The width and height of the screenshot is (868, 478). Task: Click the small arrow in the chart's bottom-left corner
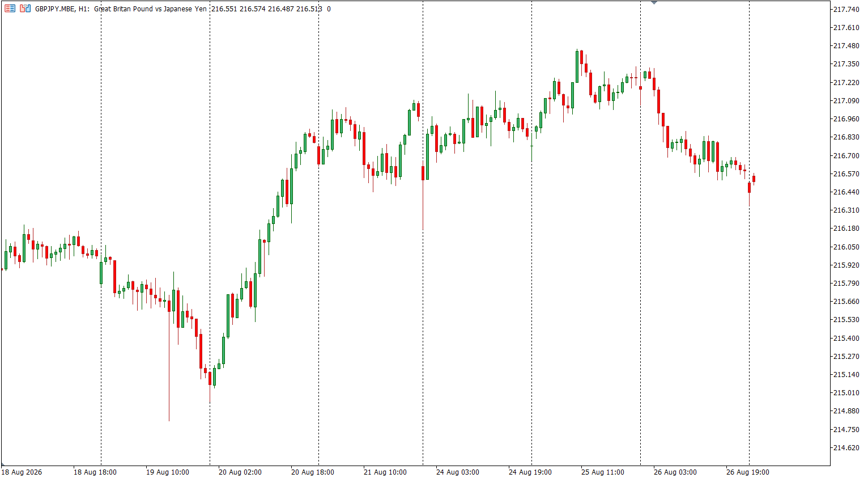click(3, 464)
